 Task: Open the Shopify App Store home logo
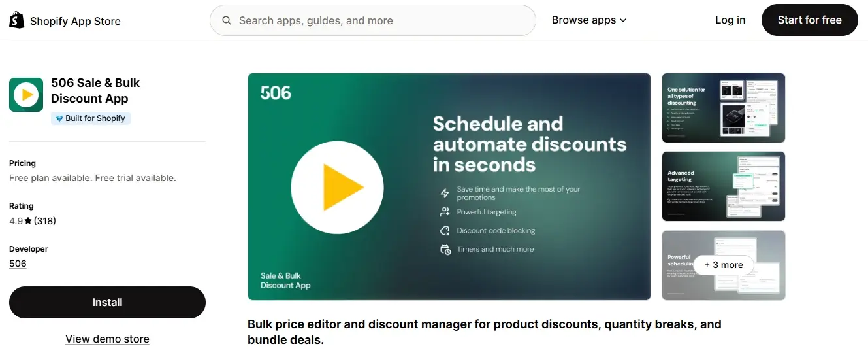click(x=65, y=20)
